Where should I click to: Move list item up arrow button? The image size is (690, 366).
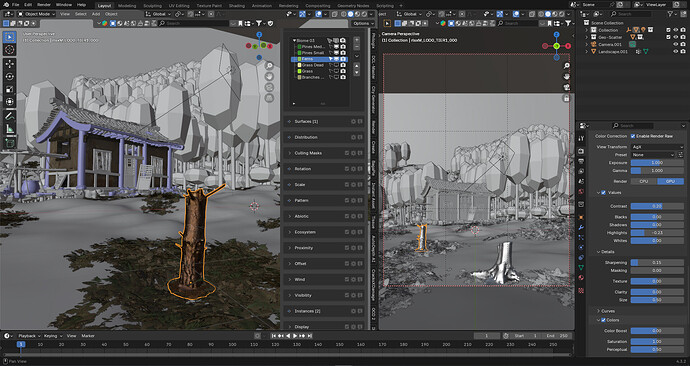coord(356,66)
